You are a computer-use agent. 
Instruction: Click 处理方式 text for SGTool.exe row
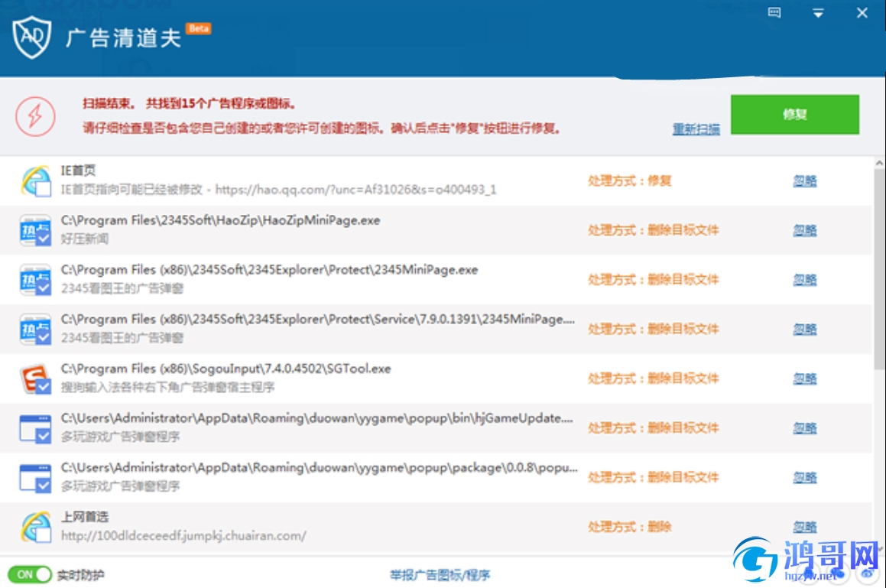coord(653,378)
